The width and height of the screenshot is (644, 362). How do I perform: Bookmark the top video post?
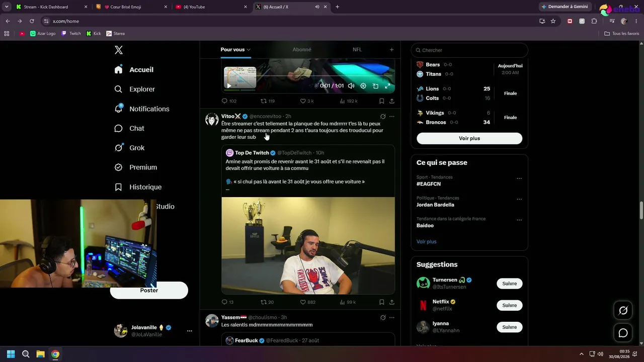pyautogui.click(x=382, y=101)
